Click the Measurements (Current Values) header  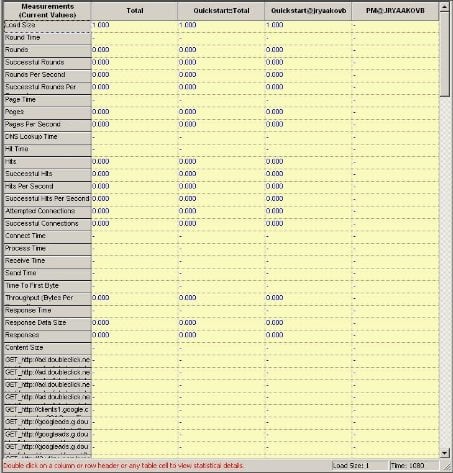[47, 11]
